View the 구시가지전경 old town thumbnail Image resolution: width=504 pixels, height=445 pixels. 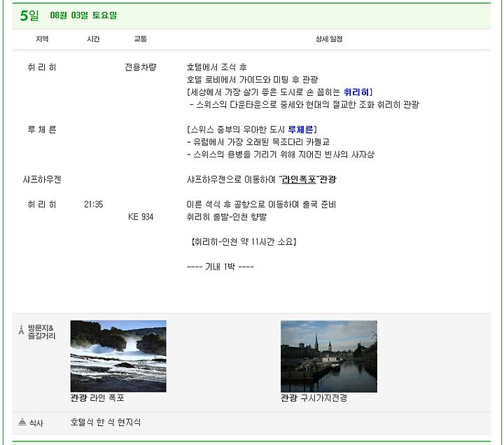(329, 356)
